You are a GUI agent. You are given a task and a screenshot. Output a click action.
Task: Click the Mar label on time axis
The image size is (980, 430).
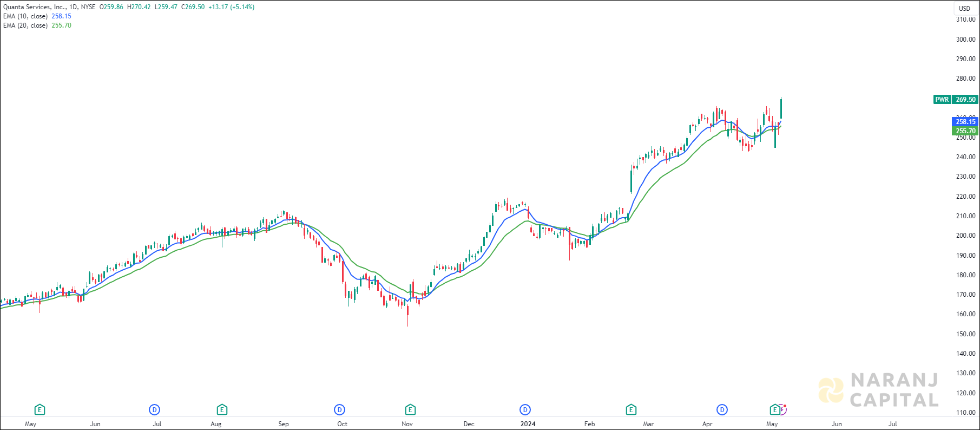click(x=648, y=424)
